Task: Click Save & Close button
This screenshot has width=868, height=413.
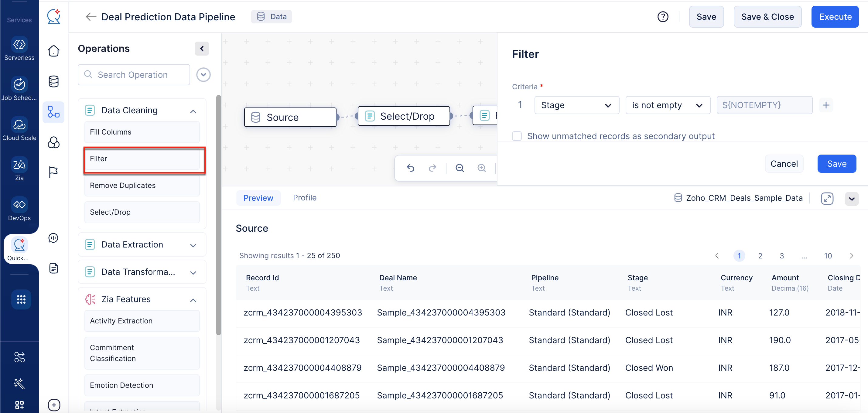Action: click(767, 17)
